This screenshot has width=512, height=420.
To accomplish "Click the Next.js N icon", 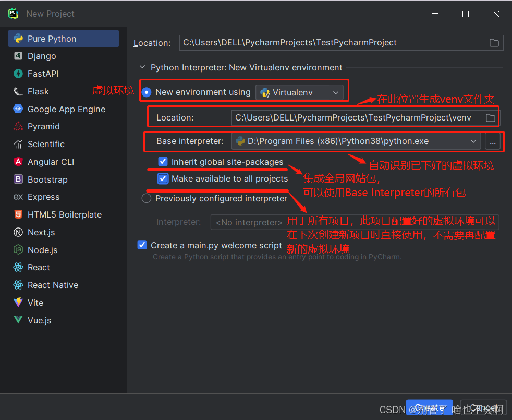I will point(18,232).
